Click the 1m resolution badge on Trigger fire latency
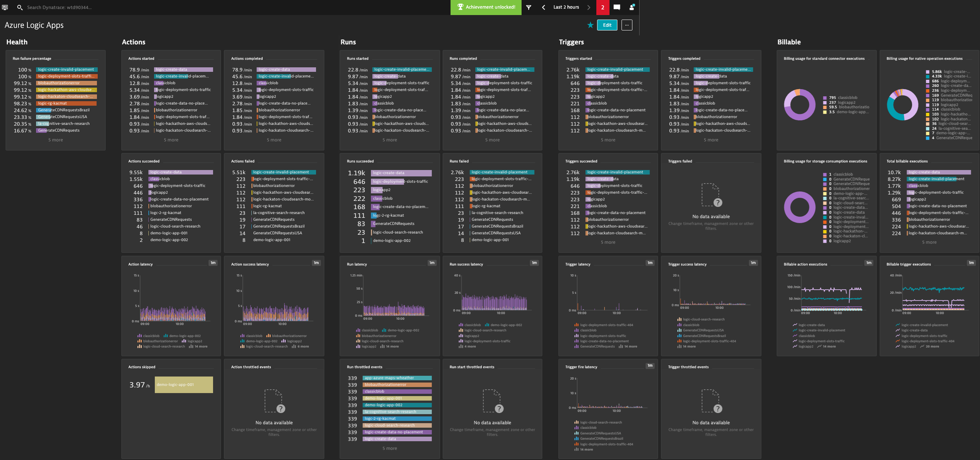Image resolution: width=980 pixels, height=460 pixels. pos(650,366)
